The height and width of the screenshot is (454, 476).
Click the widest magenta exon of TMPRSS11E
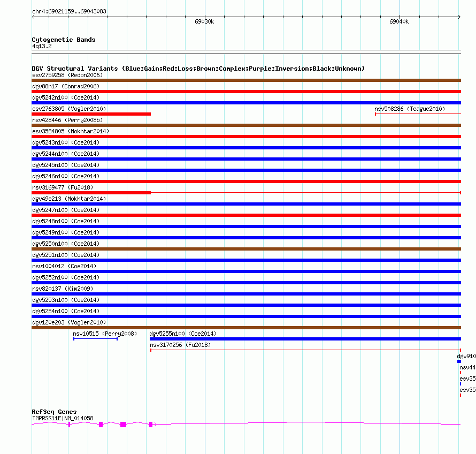click(123, 425)
